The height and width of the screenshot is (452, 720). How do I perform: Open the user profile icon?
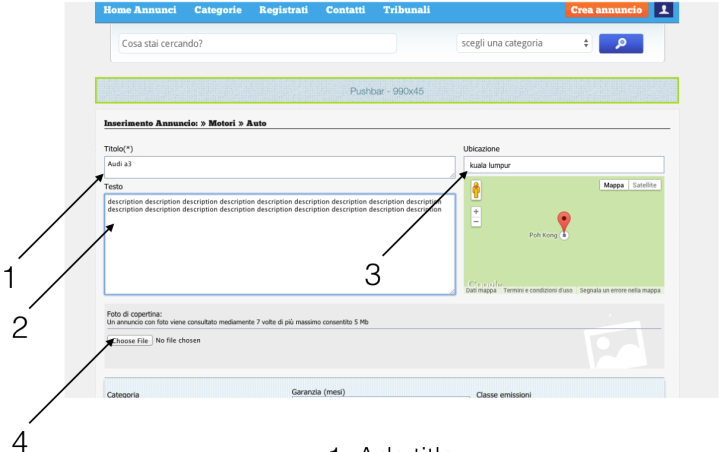coord(664,10)
